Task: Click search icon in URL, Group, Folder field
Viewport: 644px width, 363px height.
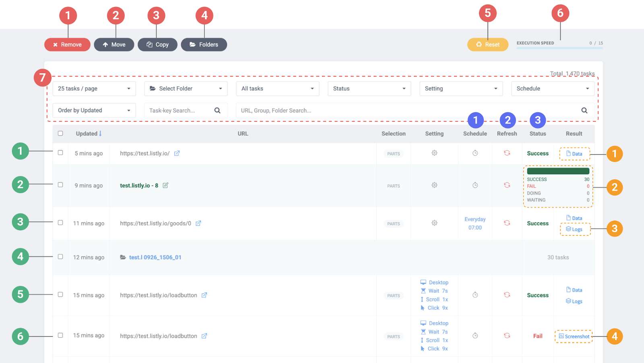Action: tap(584, 110)
